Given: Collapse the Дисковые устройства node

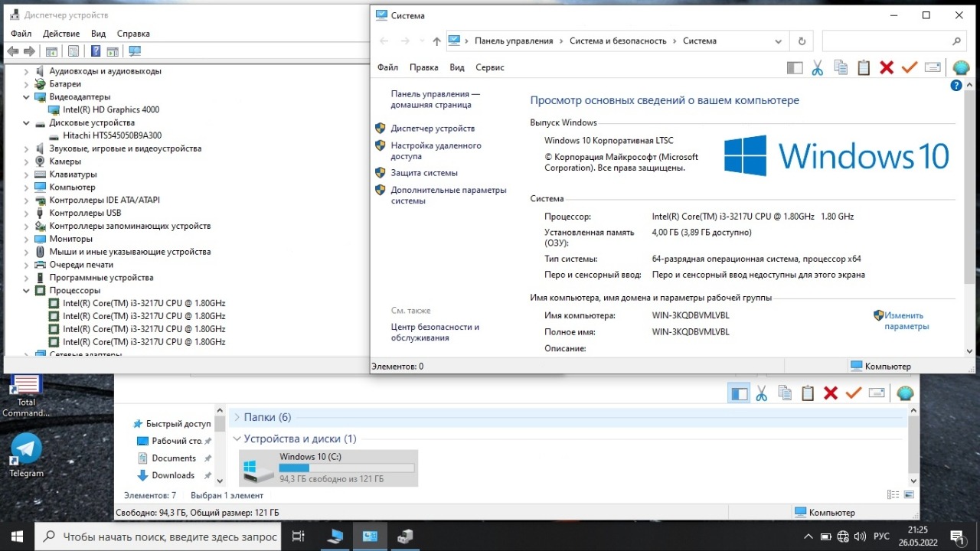Looking at the screenshot, I should pos(27,122).
